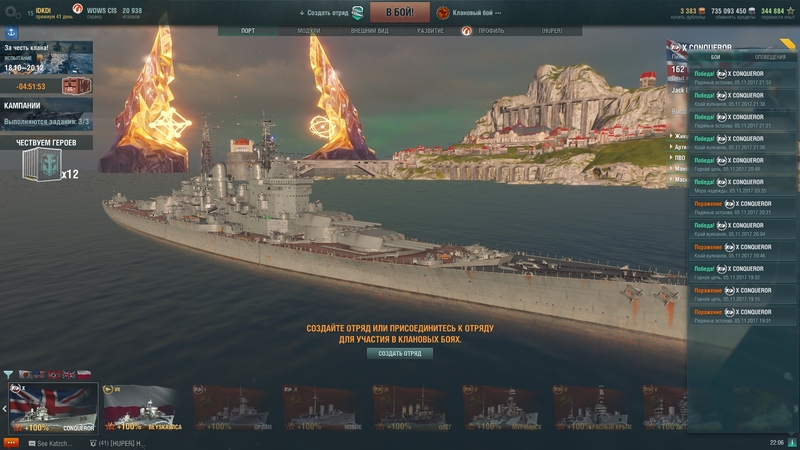Viewport: 800px width, 450px height.
Task: Open the settings gear menu
Action: [12, 12]
